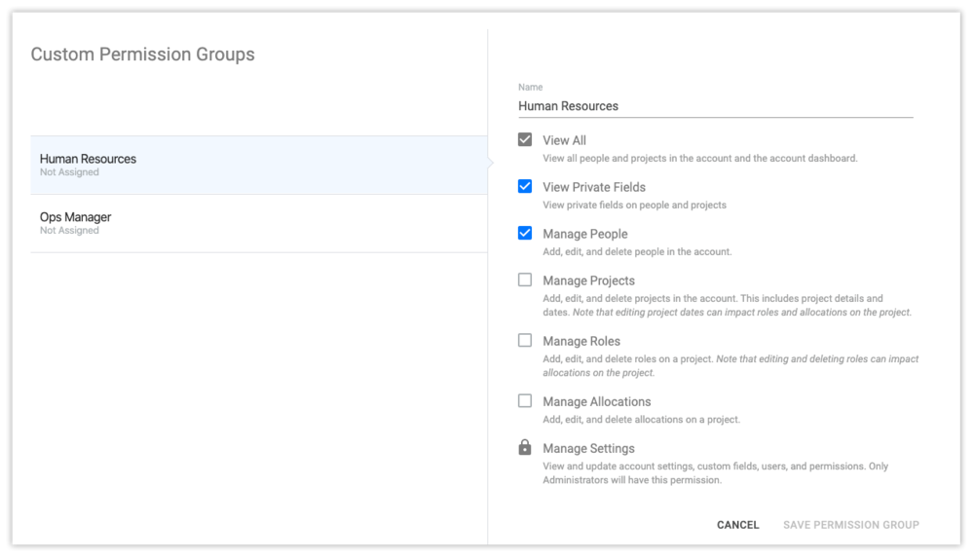
Task: Click the Custom Permission Groups heading
Action: (143, 55)
